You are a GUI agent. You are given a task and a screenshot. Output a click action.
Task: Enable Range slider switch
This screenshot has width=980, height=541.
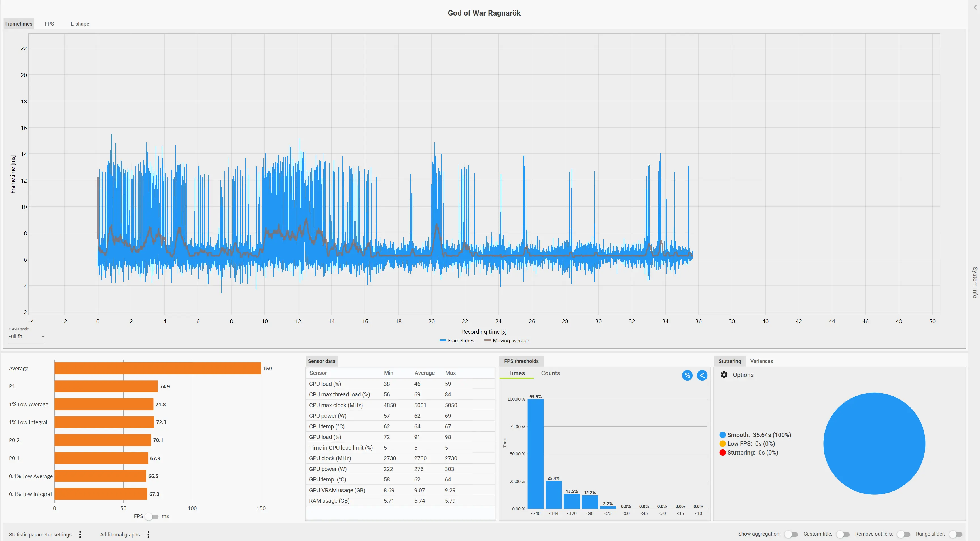click(956, 534)
